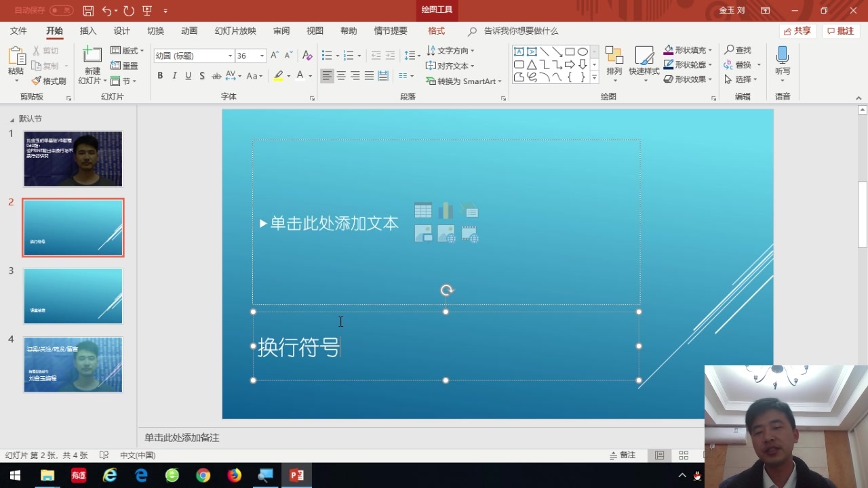Select the right arrow shape in gallery
The height and width of the screenshot is (488, 868).
coord(570,64)
